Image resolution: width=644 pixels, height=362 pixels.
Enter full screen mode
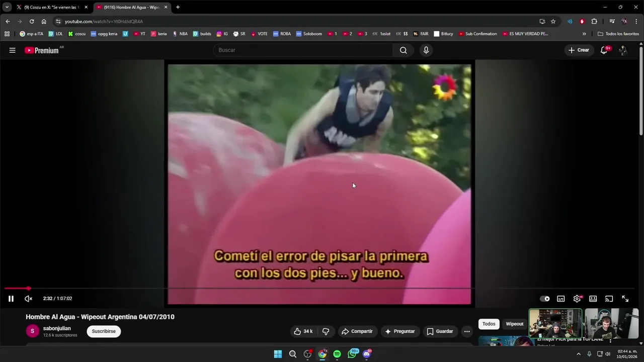coord(625,299)
